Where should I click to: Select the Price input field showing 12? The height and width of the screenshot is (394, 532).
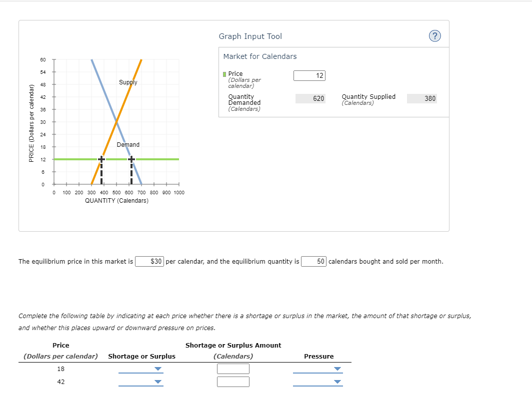[308, 75]
